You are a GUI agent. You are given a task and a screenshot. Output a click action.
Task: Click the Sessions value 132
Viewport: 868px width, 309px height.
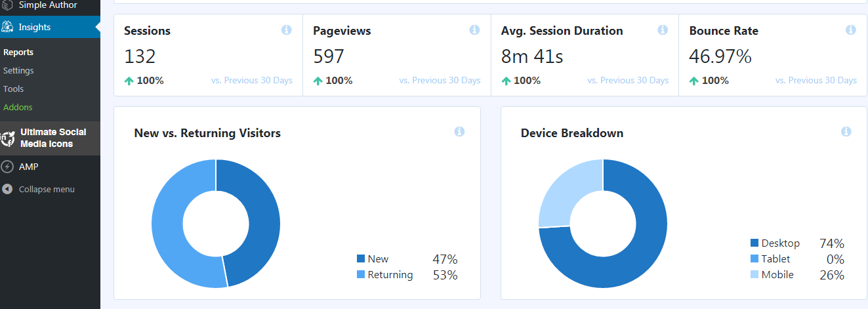click(x=140, y=56)
